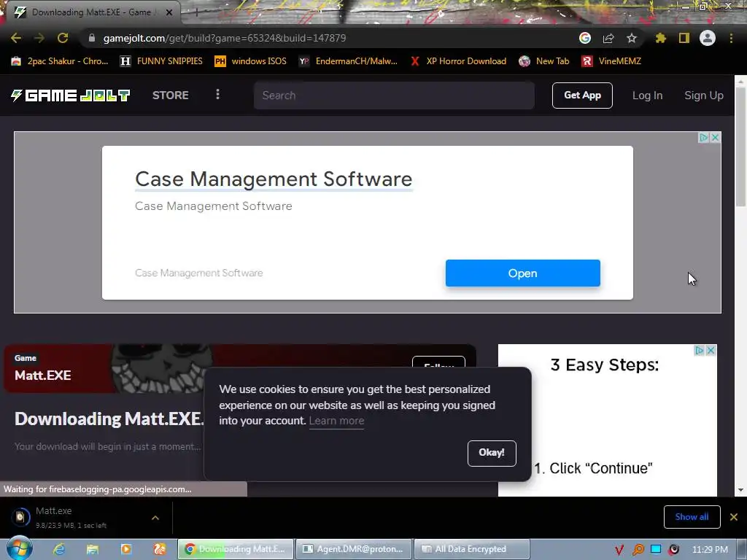Bookmark this page with the star icon

pos(632,38)
